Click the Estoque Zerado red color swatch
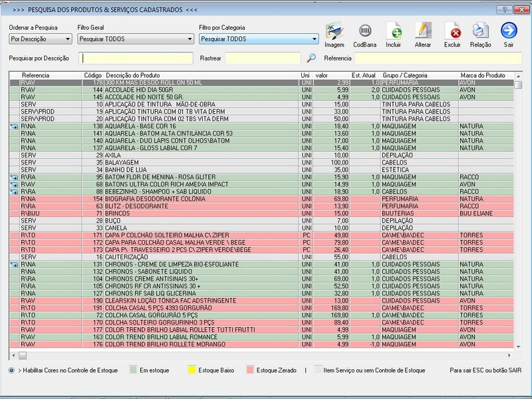 [x=250, y=370]
